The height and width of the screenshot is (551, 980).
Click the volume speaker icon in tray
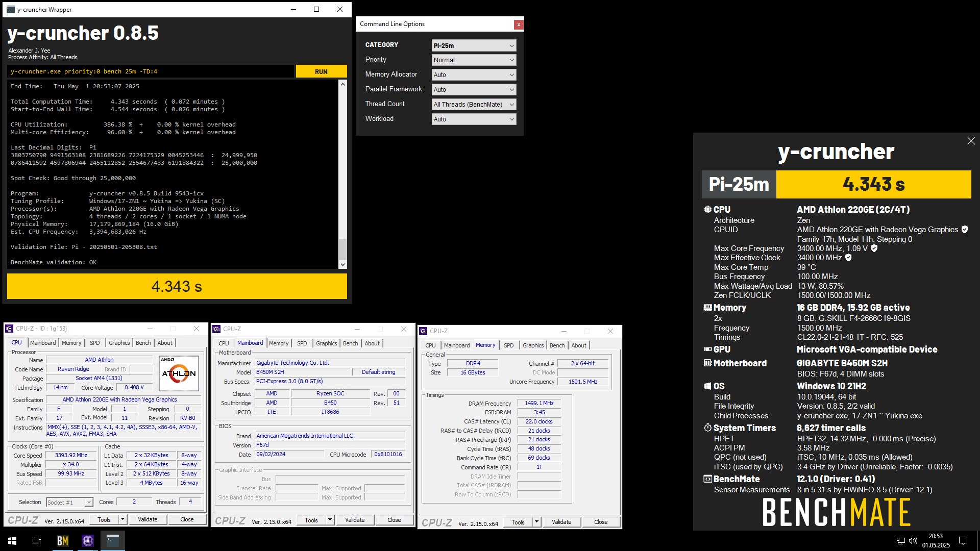click(x=913, y=541)
